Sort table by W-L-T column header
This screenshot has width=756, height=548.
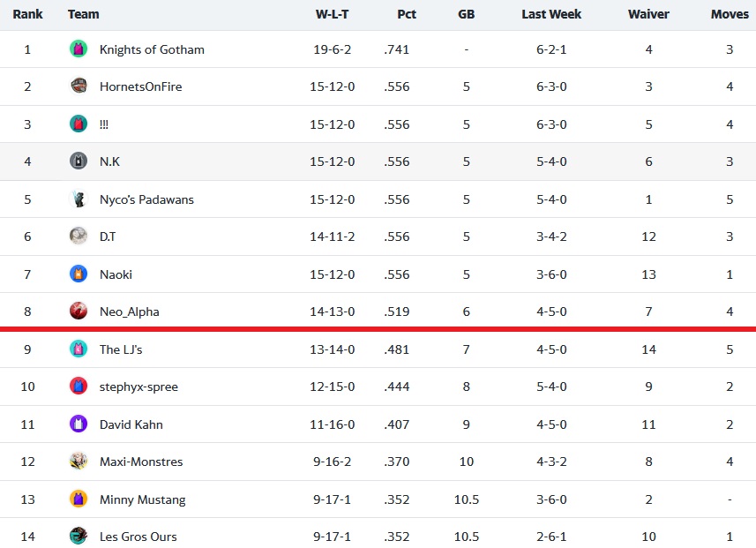pos(333,14)
